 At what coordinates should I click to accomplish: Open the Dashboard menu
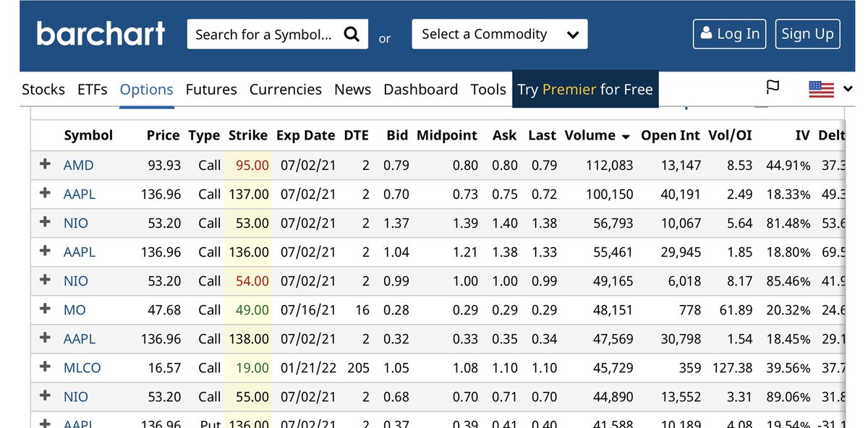pos(421,90)
